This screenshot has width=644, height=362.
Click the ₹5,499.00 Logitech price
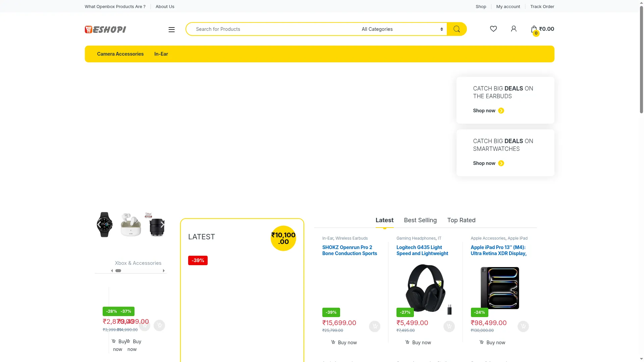(412, 323)
